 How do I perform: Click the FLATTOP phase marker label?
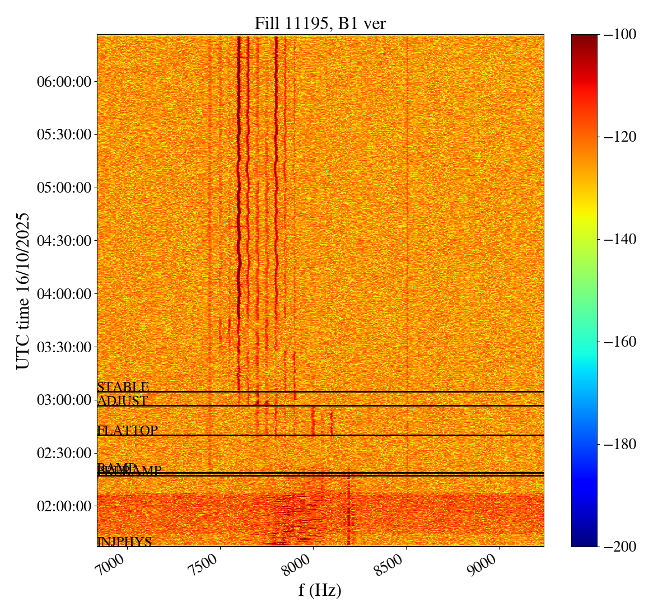(127, 431)
